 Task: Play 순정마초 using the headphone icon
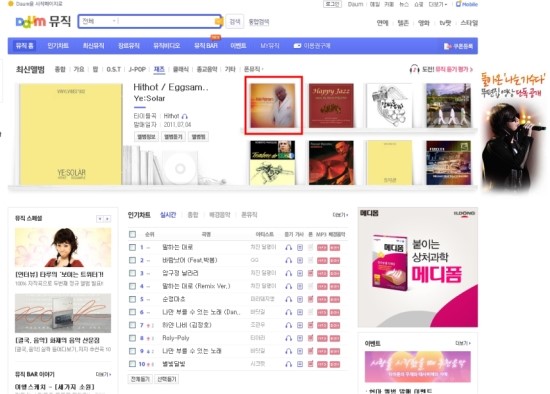click(288, 299)
